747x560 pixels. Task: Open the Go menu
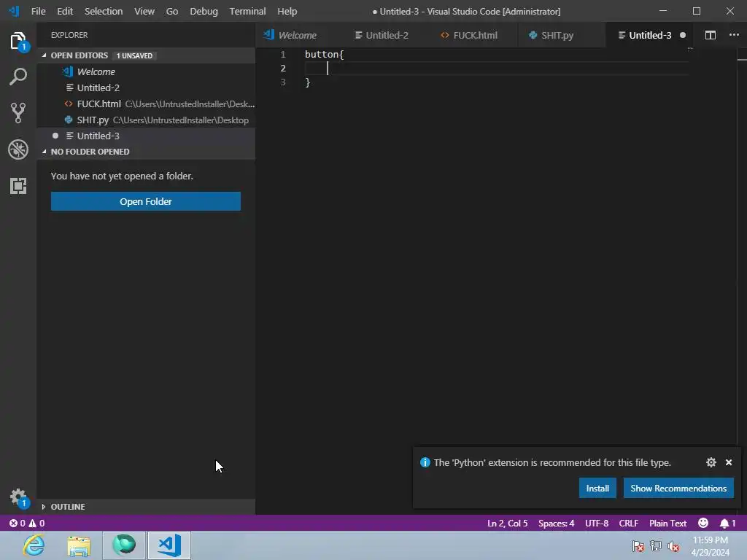click(x=172, y=11)
